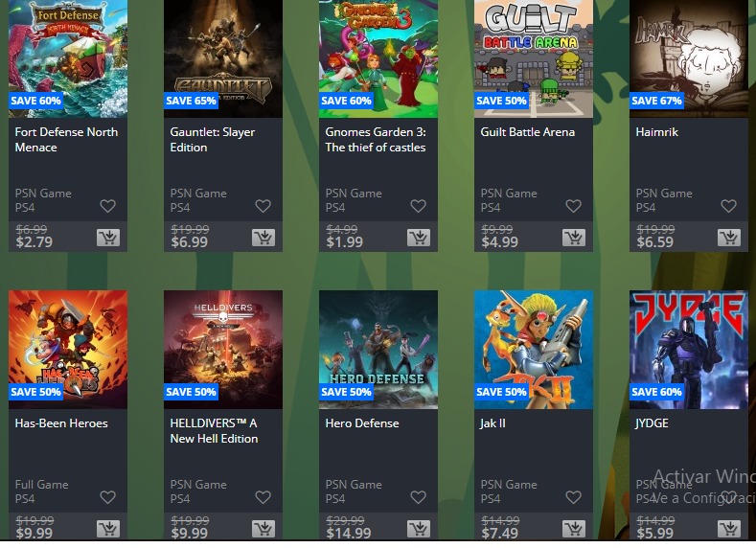Viewport: 756px width, 548px height.
Task: Add Guilt Battle Arena to cart
Action: pyautogui.click(x=574, y=238)
